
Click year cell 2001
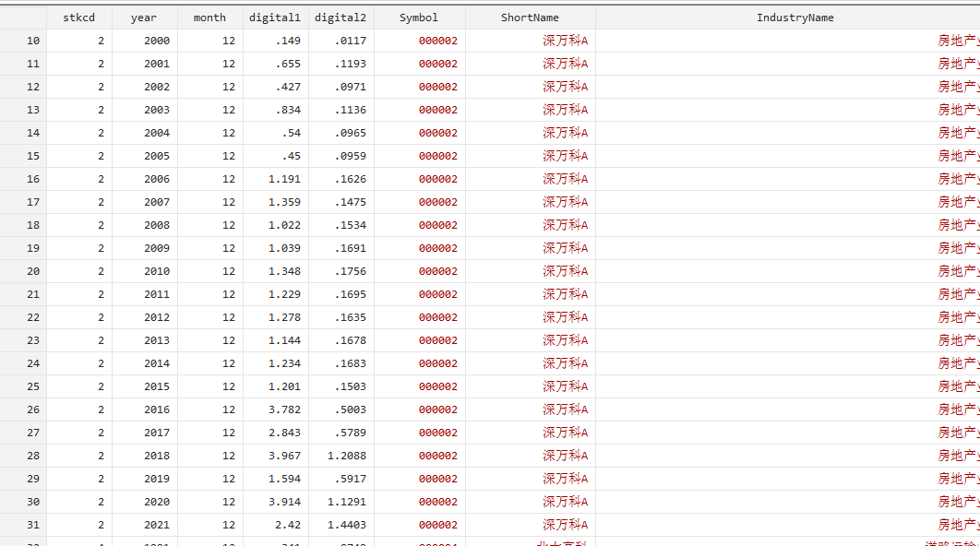144,64
